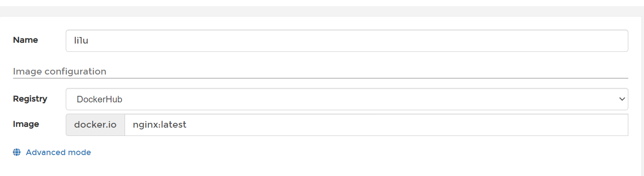Screen dimensions: 644x176
Task: Click the Registry dropdown chevron arrow
Action: click(x=622, y=99)
